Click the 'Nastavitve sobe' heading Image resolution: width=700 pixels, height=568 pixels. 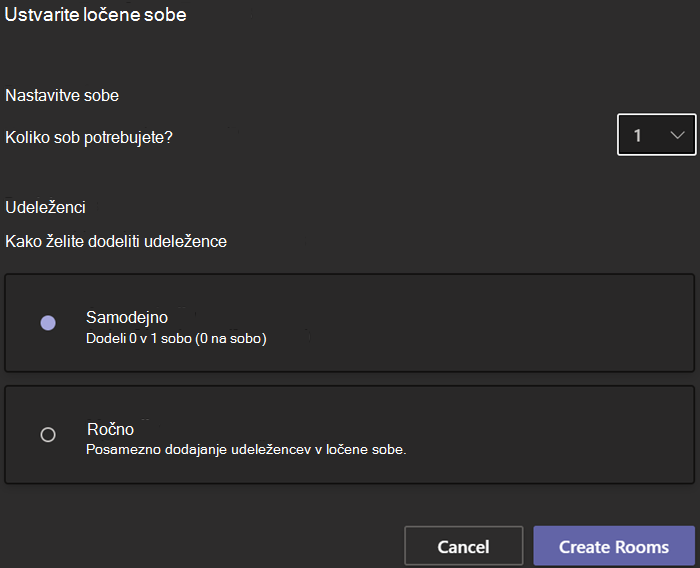[x=62, y=96]
